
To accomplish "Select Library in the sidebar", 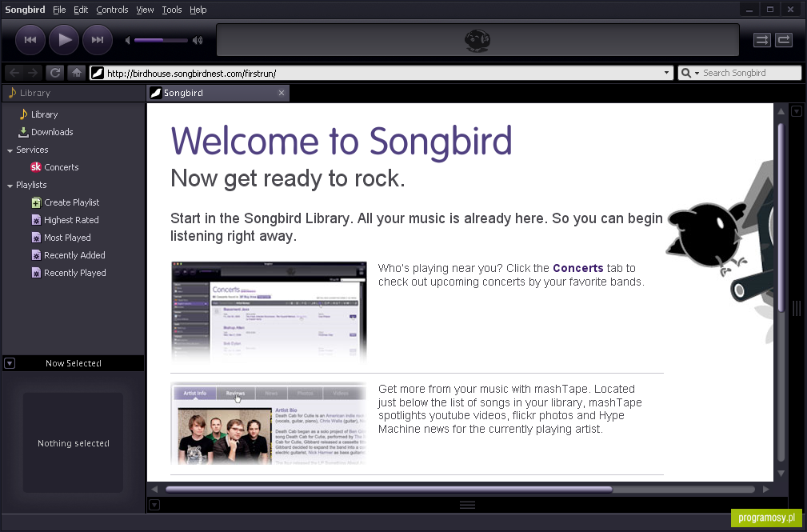I will coord(44,114).
